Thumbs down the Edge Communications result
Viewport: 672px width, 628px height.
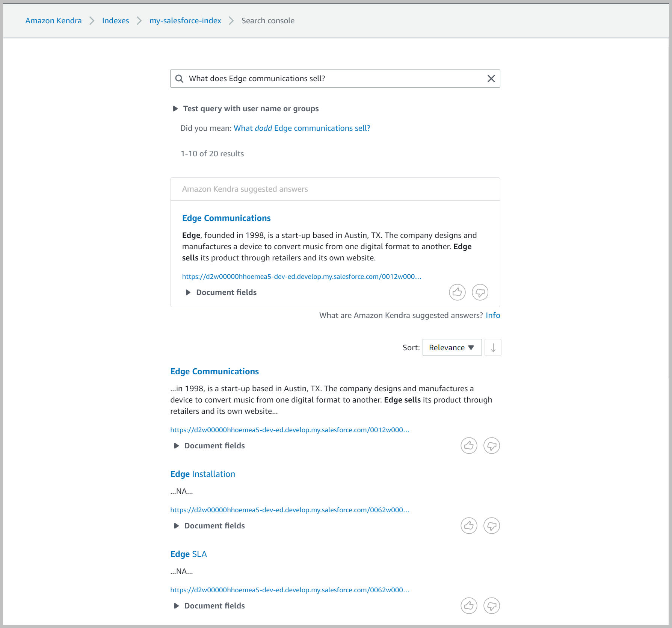tap(492, 446)
